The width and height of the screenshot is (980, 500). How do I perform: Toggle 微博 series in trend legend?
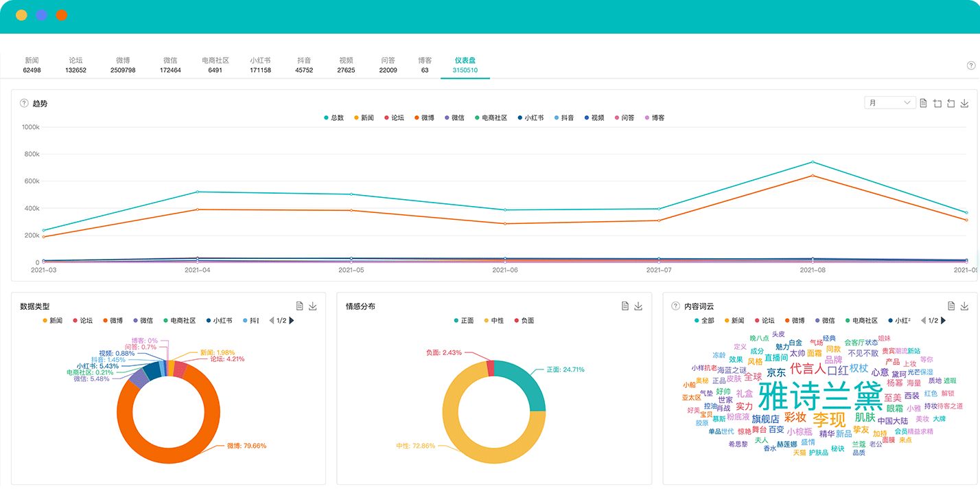coord(424,118)
